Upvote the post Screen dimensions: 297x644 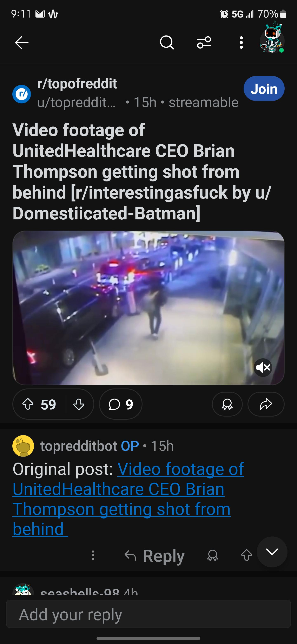pyautogui.click(x=28, y=404)
